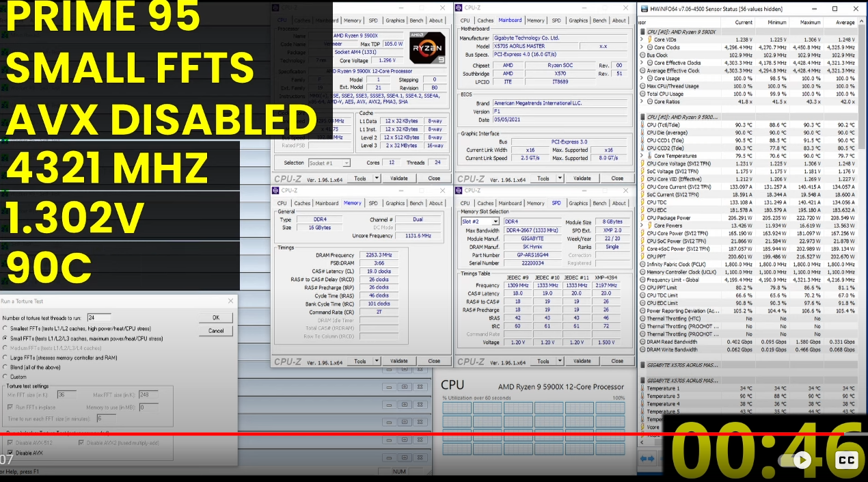Click the clock icon beside Infinity Fabric Clock
This screenshot has height=482, width=868.
pos(643,265)
